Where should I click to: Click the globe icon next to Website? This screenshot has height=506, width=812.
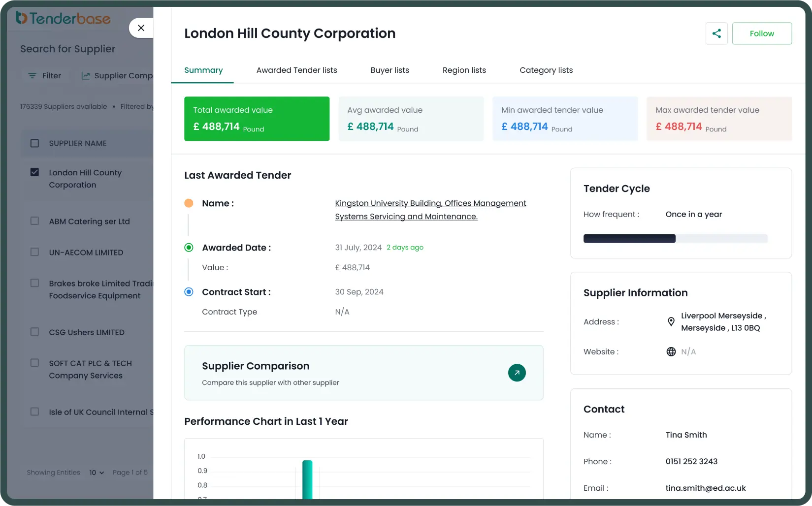tap(670, 351)
